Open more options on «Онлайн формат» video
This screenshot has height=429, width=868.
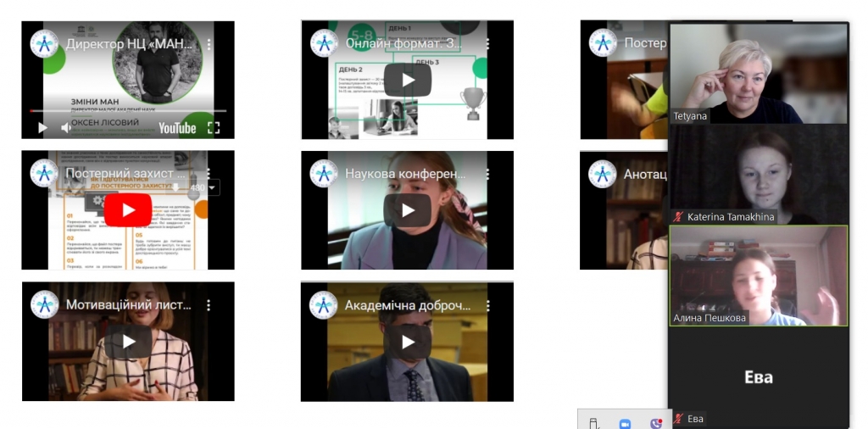coord(487,43)
